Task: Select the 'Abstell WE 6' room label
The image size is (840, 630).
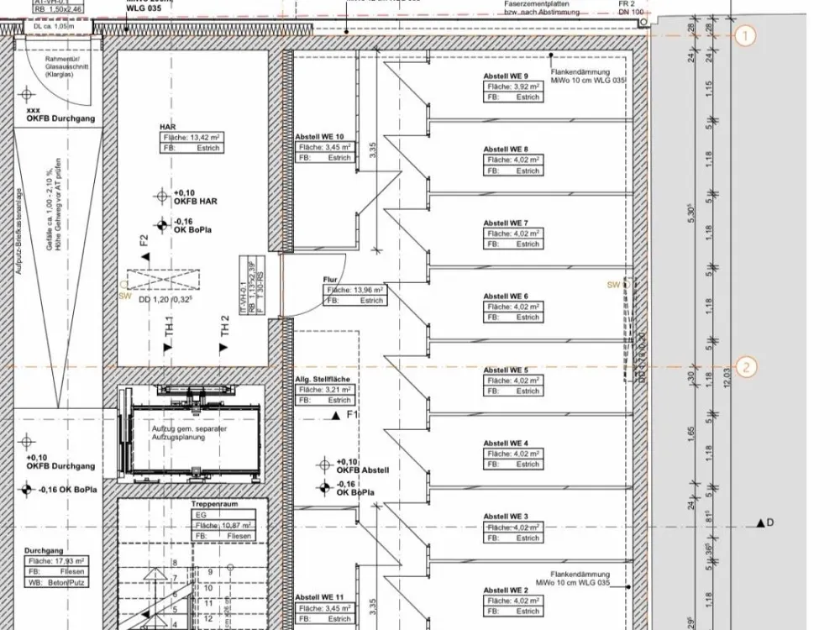Action: click(505, 297)
